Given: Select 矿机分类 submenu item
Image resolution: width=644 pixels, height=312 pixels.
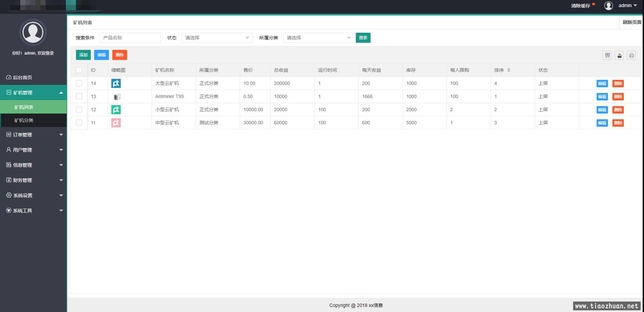Looking at the screenshot, I should click(x=33, y=120).
